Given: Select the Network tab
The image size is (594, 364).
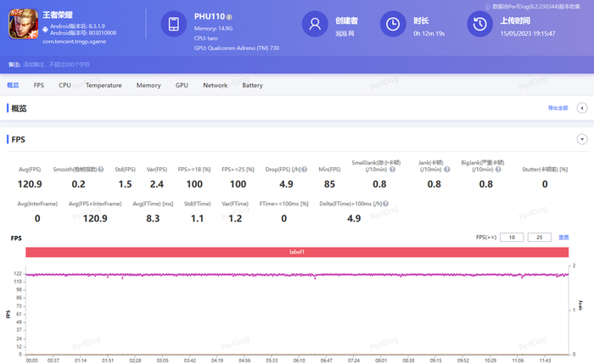Looking at the screenshot, I should tap(215, 86).
